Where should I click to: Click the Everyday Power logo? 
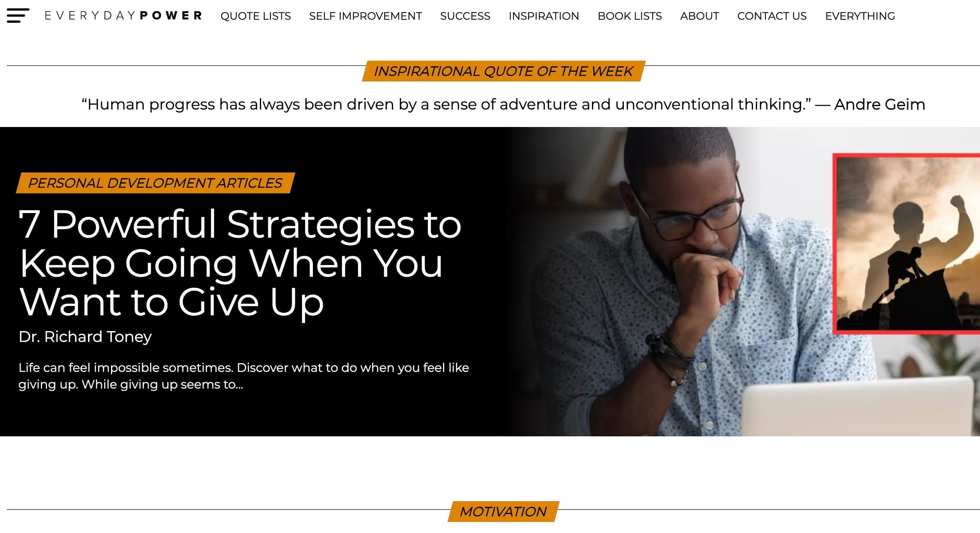click(124, 16)
